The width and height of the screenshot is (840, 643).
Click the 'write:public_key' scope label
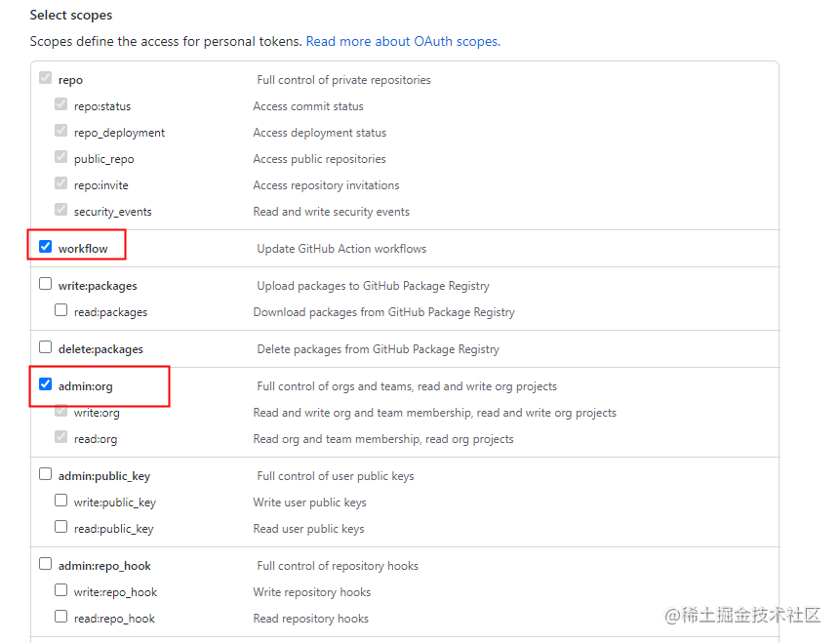click(115, 502)
